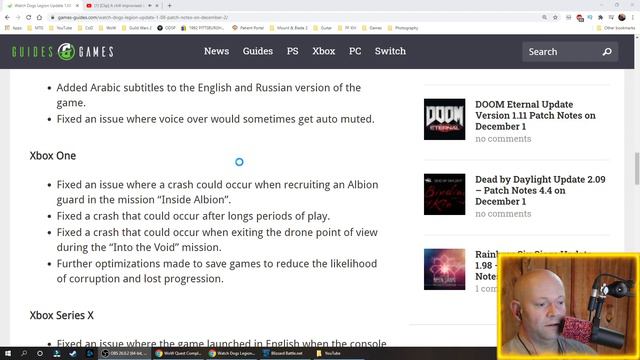Open a new browser tab
This screenshot has height=360, width=640.
tap(169, 6)
